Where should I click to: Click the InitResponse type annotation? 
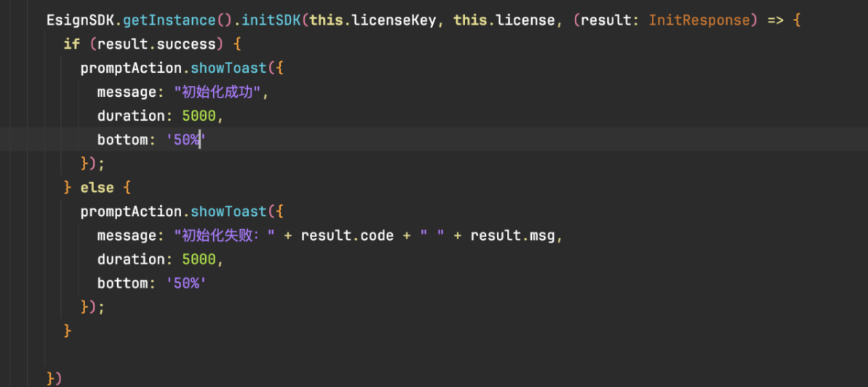[698, 20]
